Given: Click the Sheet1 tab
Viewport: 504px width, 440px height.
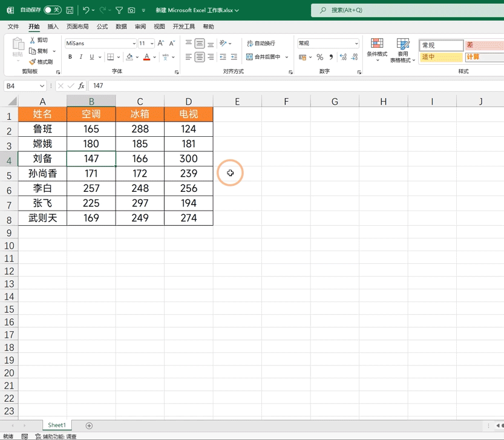Looking at the screenshot, I should tap(57, 425).
